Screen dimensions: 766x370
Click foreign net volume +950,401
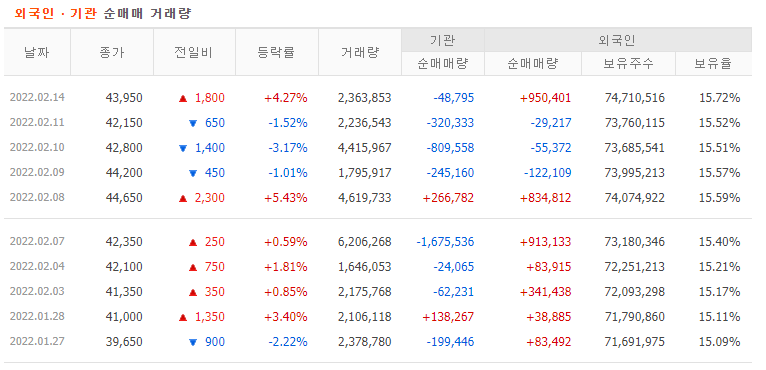(546, 98)
